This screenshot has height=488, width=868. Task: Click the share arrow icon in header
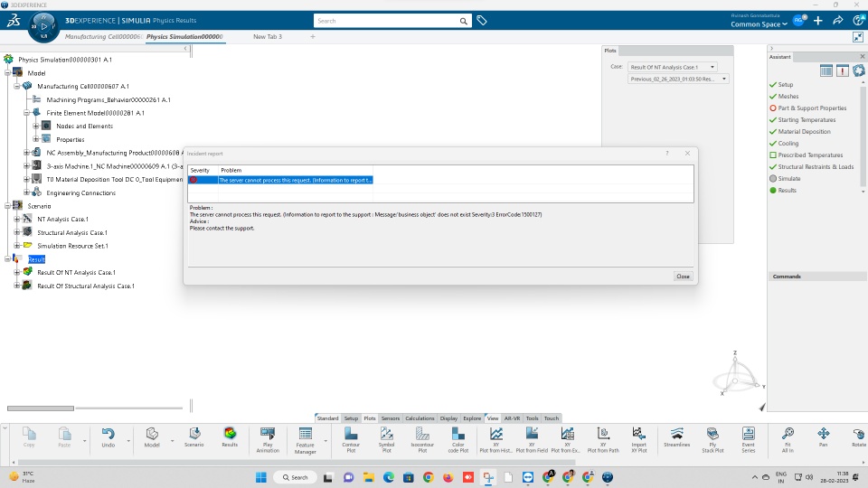(x=837, y=21)
